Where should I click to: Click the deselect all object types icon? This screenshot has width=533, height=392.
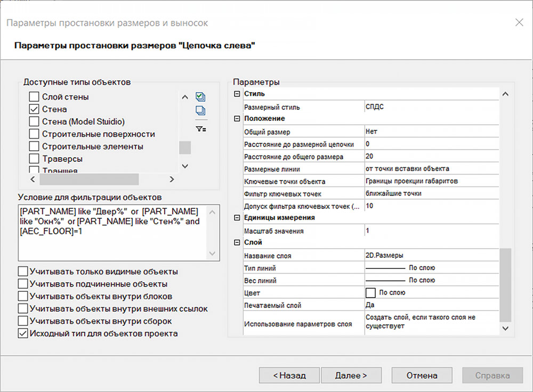coord(200,111)
